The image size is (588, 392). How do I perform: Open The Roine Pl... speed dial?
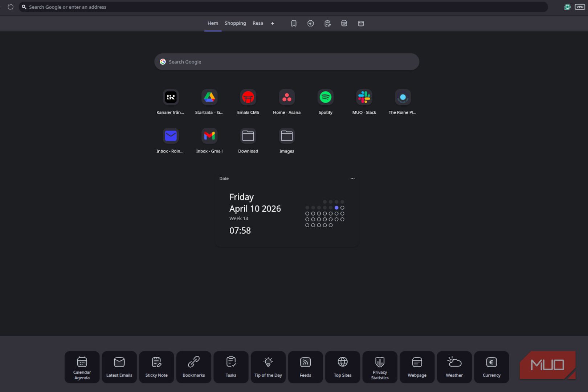pyautogui.click(x=403, y=102)
